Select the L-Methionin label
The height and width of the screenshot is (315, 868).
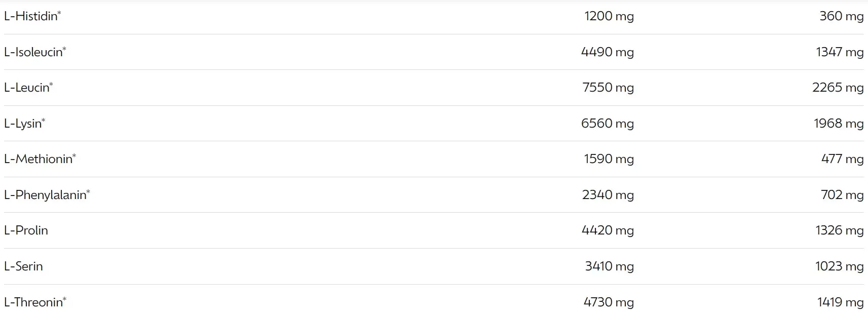pyautogui.click(x=40, y=159)
